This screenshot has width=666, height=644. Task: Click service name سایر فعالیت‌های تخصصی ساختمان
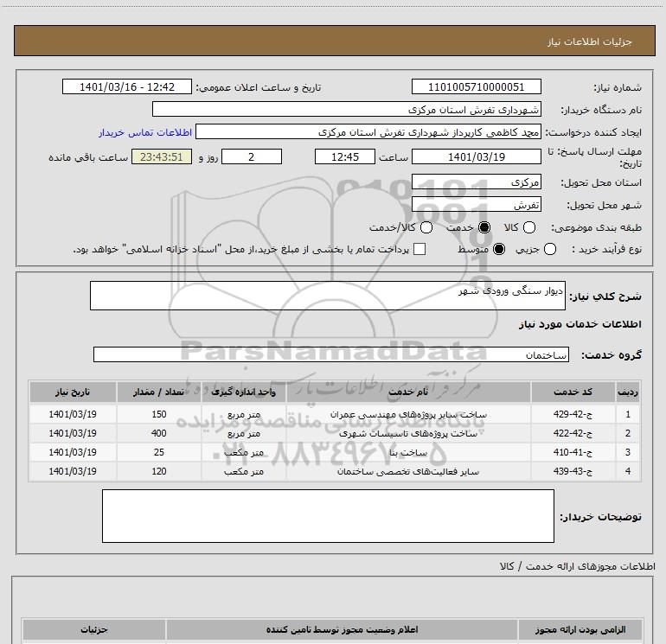click(x=408, y=472)
